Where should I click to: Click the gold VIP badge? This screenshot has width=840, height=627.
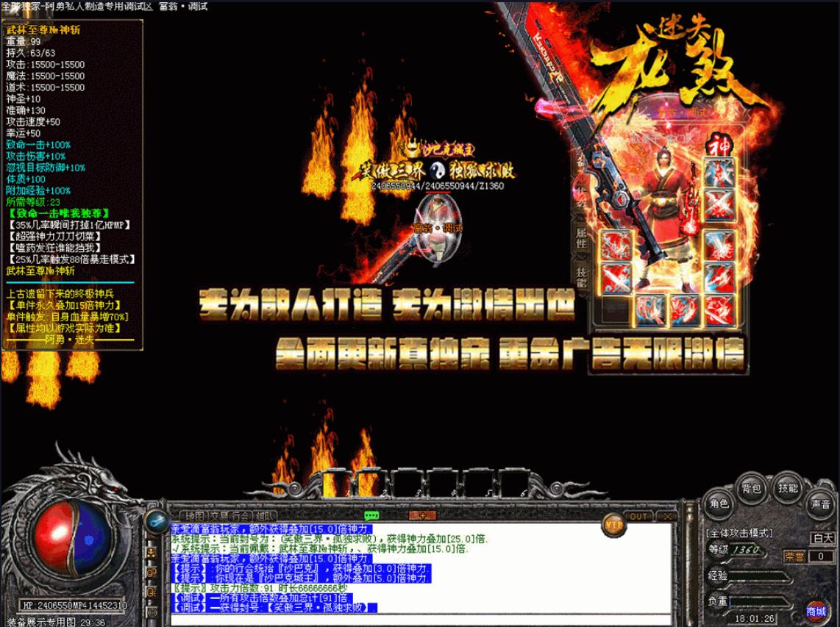tap(614, 524)
